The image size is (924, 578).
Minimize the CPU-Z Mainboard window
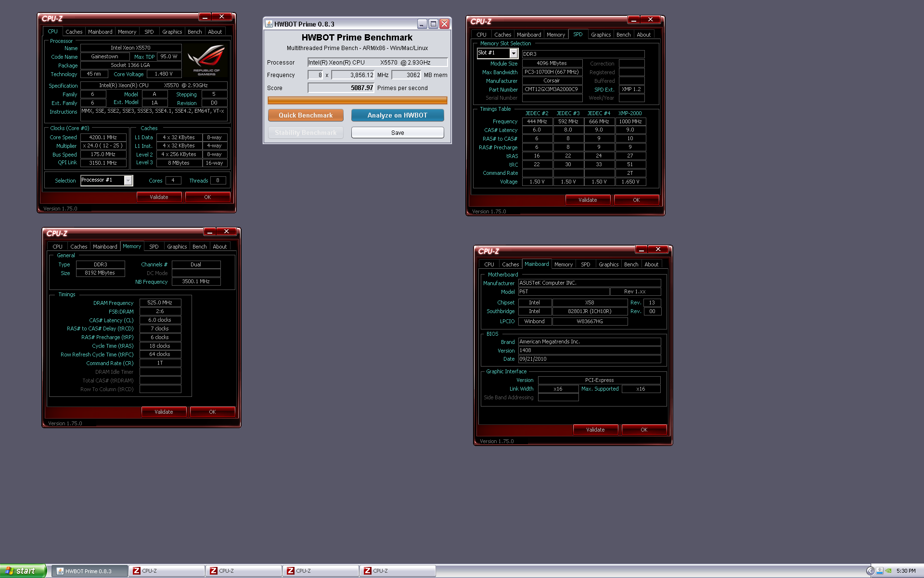tap(641, 250)
